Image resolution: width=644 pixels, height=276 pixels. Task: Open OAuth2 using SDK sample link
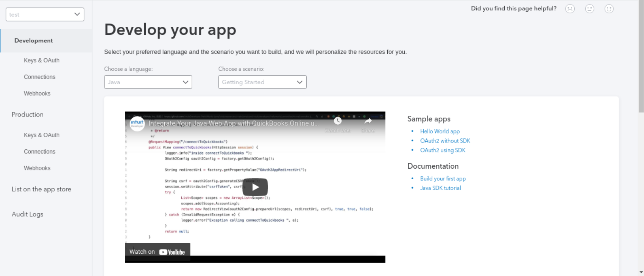(x=443, y=150)
